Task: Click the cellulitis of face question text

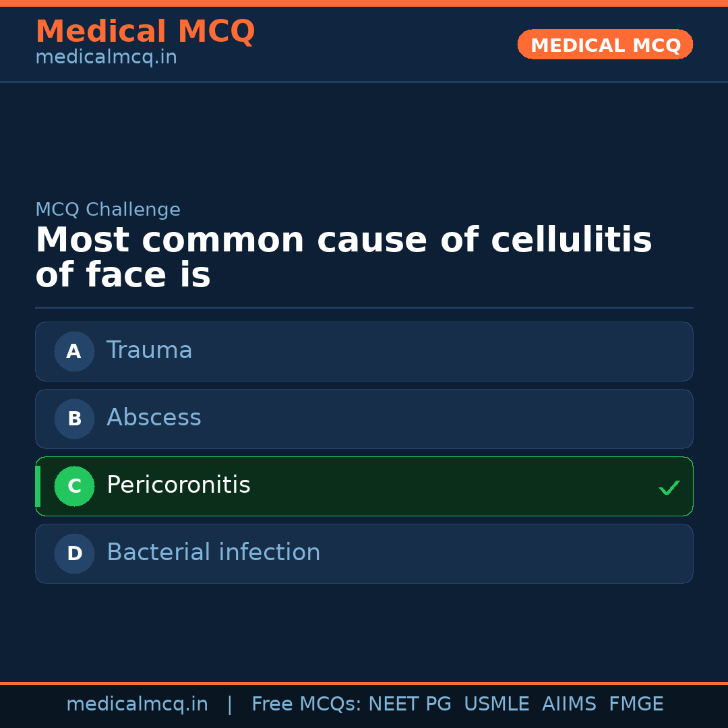Action: (x=343, y=257)
